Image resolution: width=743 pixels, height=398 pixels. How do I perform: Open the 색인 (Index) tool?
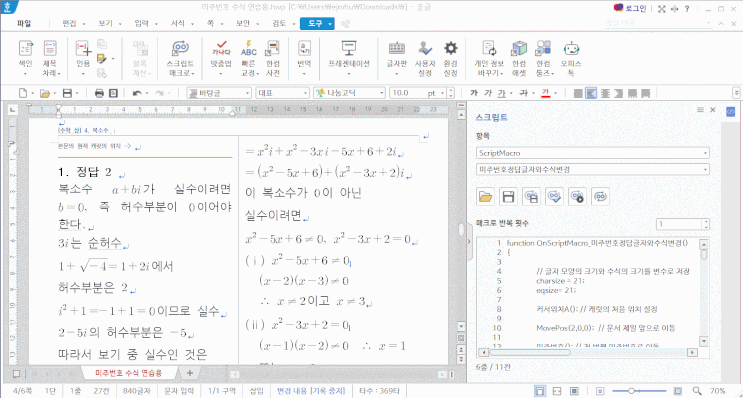tap(25, 58)
